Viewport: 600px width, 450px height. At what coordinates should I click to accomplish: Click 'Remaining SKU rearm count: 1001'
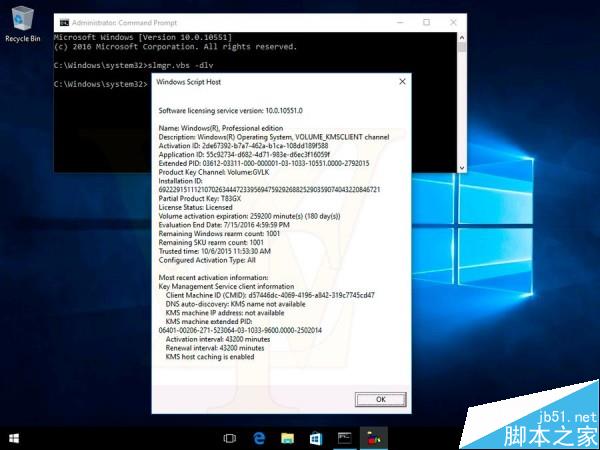pyautogui.click(x=211, y=243)
